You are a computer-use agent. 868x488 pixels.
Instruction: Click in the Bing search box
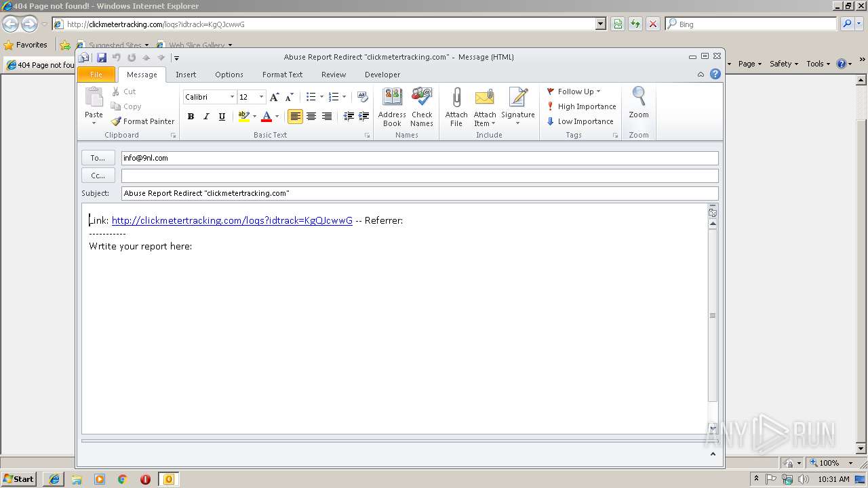(x=751, y=24)
